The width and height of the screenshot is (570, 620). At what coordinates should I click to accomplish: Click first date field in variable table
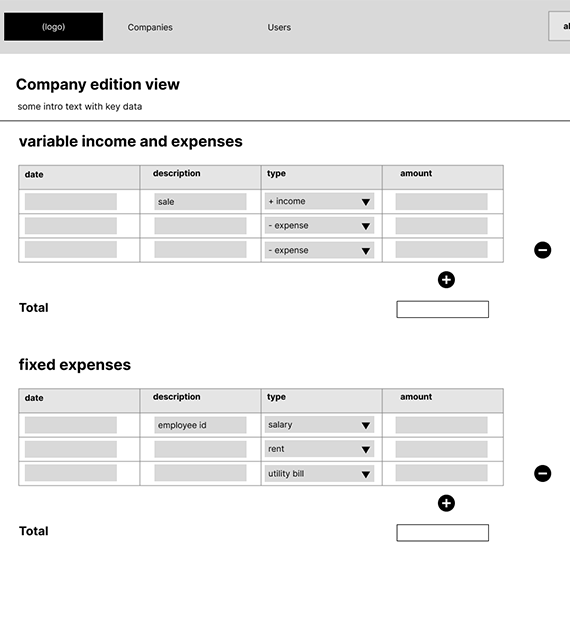(71, 202)
